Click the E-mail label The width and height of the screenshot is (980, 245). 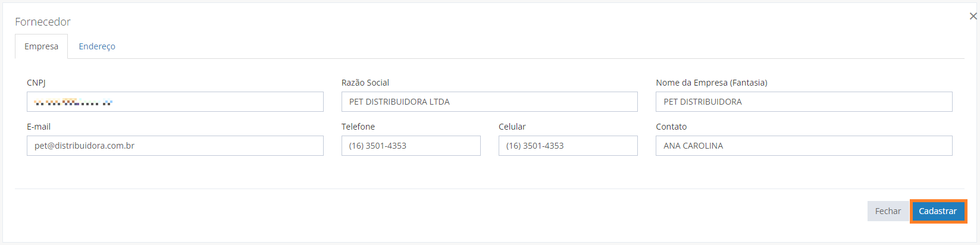pyautogui.click(x=39, y=127)
